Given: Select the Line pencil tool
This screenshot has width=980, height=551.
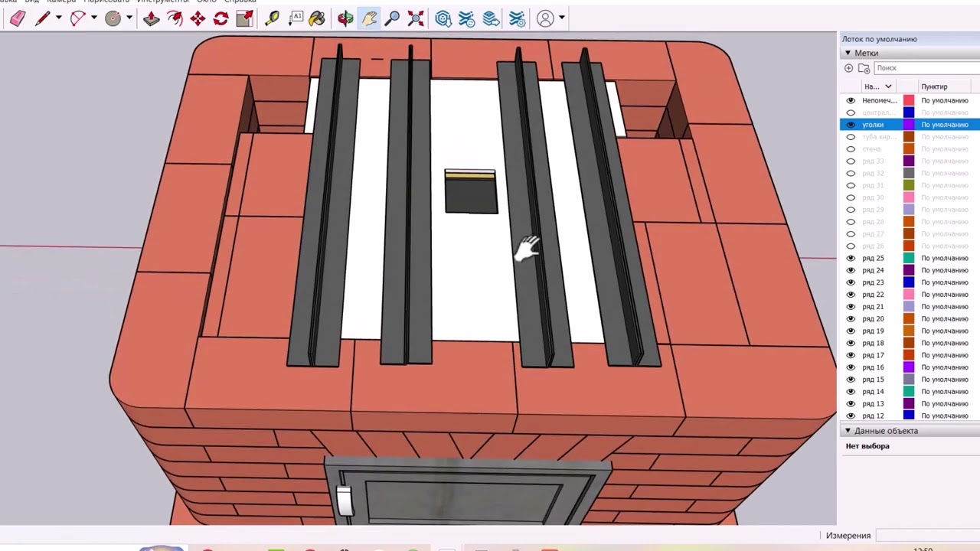Looking at the screenshot, I should coord(43,18).
